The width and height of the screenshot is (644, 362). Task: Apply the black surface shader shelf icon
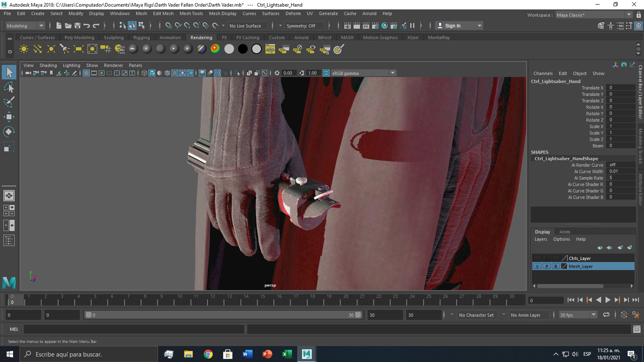tap(243, 49)
